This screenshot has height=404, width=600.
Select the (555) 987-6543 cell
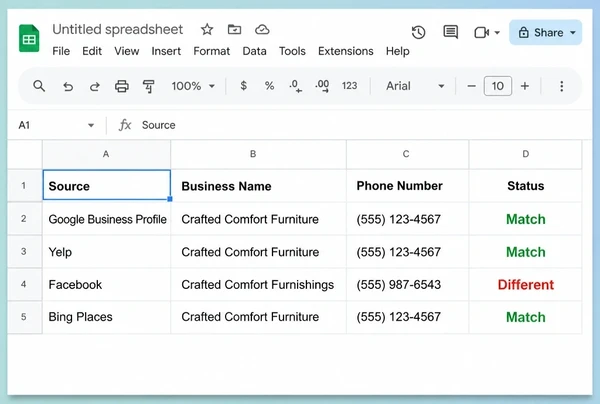[x=408, y=284]
